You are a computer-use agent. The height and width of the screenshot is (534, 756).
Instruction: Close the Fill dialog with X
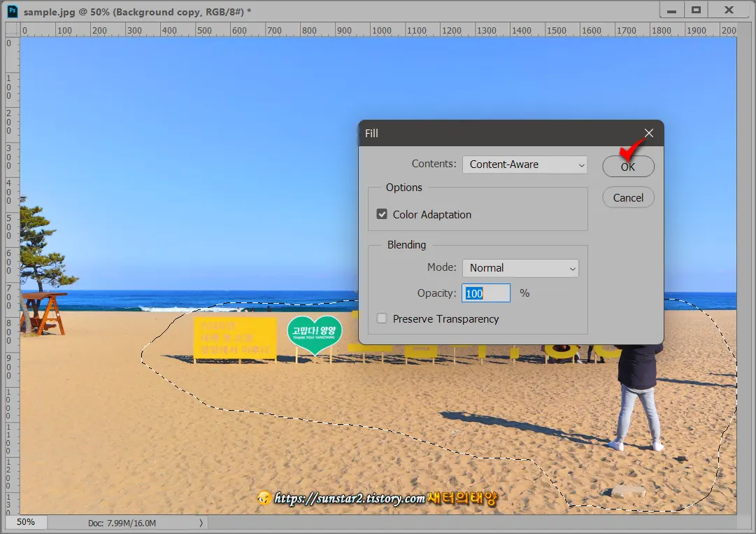click(x=649, y=133)
